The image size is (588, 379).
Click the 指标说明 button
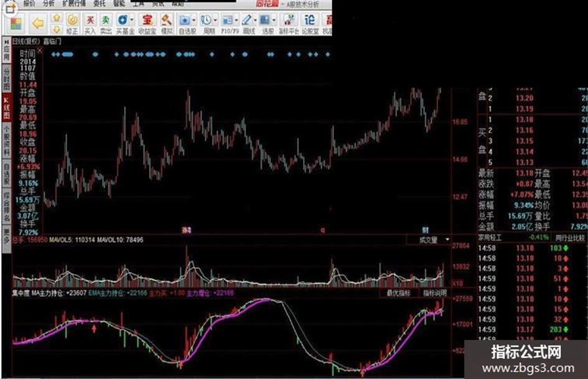point(435,293)
